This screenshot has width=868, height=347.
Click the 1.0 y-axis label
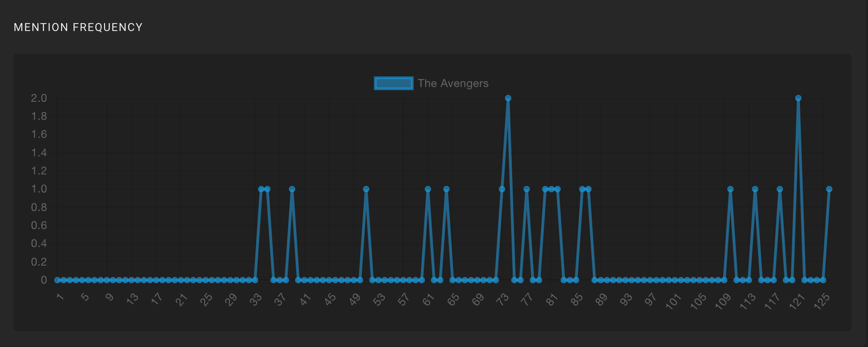(39, 189)
